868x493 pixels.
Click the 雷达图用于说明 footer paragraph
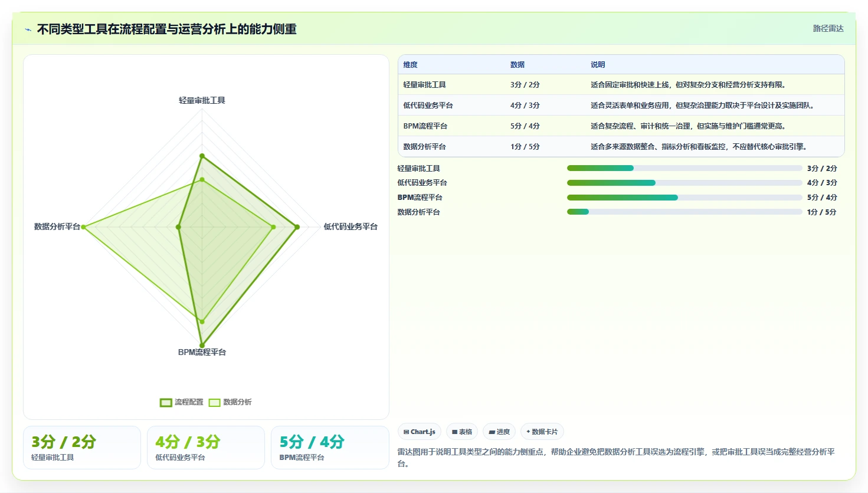click(x=616, y=458)
